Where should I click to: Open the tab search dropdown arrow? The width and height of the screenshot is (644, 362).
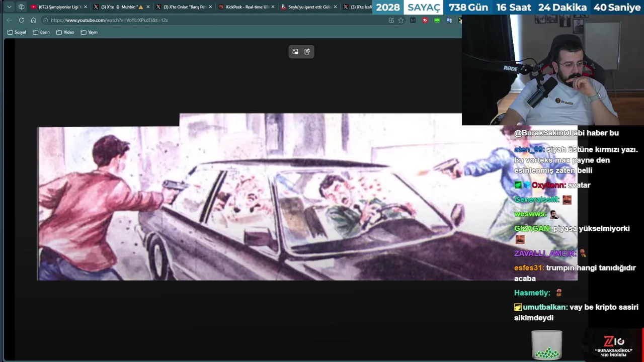(x=9, y=7)
